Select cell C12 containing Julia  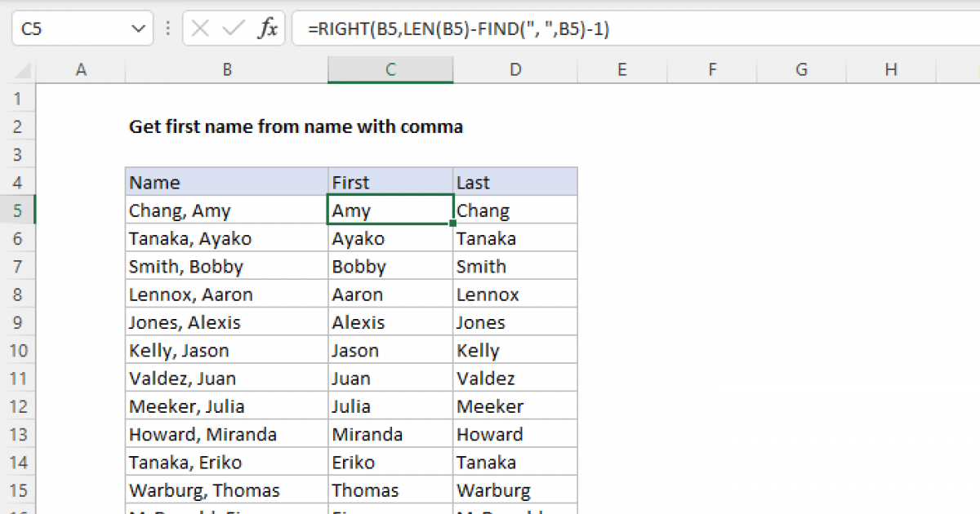pos(390,405)
